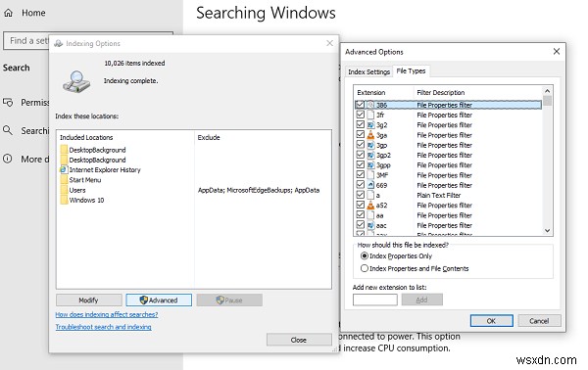
Task: Click the 3ga VLC cone icon
Action: [370, 135]
